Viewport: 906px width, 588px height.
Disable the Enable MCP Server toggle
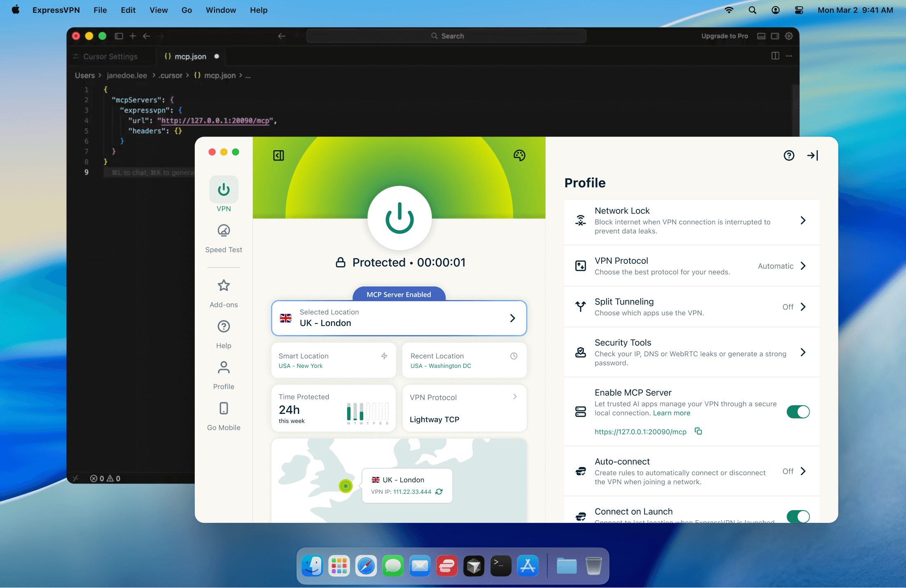click(x=798, y=412)
